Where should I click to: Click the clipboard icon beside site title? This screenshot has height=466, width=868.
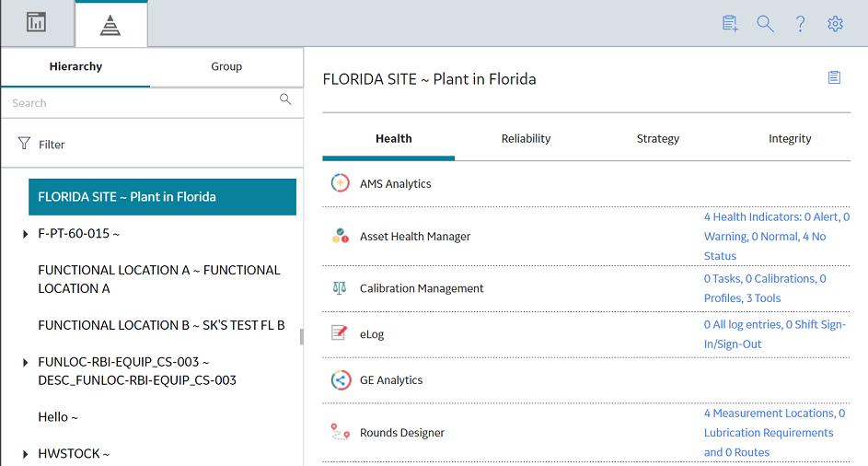(834, 77)
